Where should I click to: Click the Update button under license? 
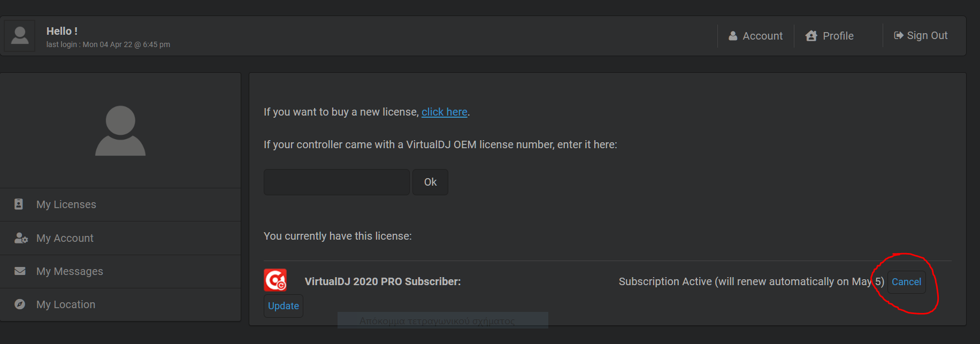point(284,305)
